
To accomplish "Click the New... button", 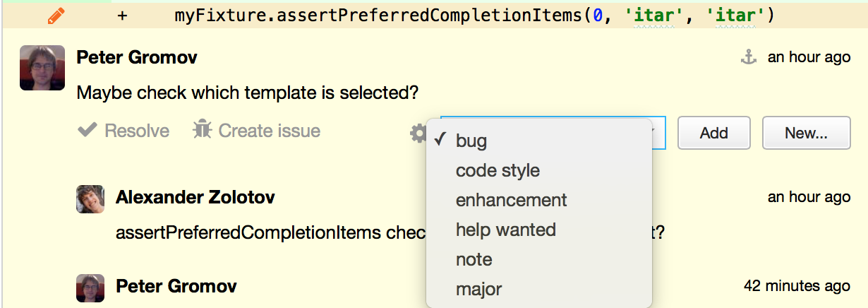I will tap(807, 133).
